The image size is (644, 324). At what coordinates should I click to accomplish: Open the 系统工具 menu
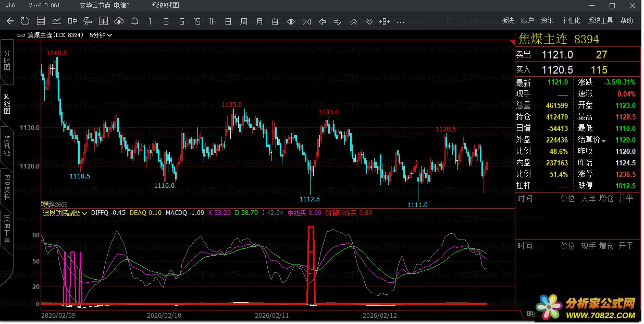pyautogui.click(x=600, y=21)
